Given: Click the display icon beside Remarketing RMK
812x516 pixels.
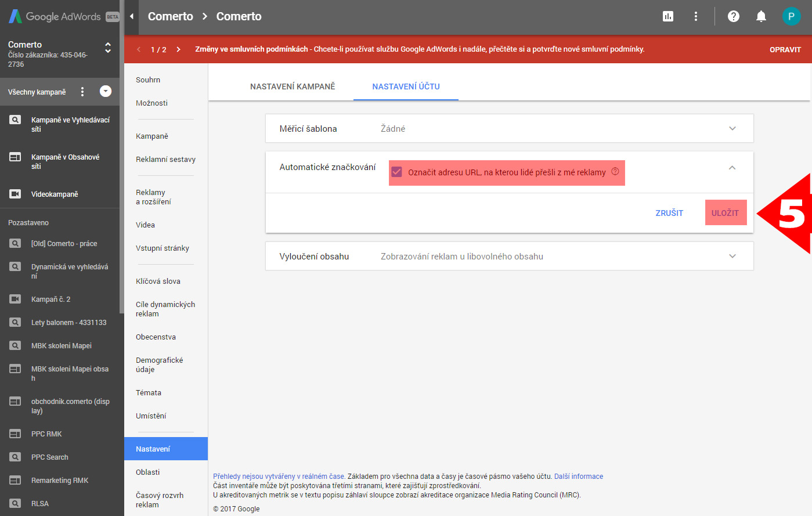Looking at the screenshot, I should tap(15, 480).
